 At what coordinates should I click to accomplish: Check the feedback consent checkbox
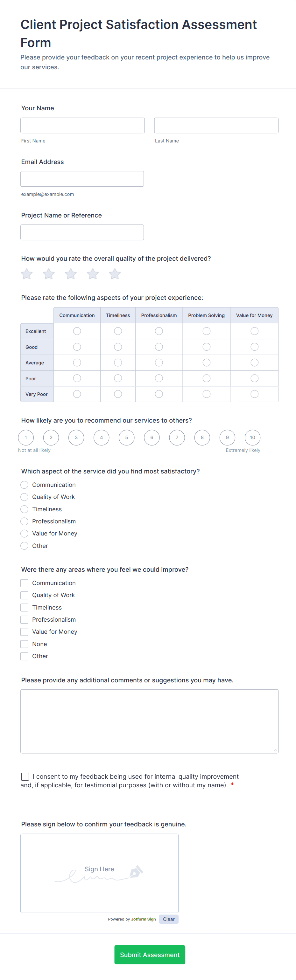click(x=25, y=776)
